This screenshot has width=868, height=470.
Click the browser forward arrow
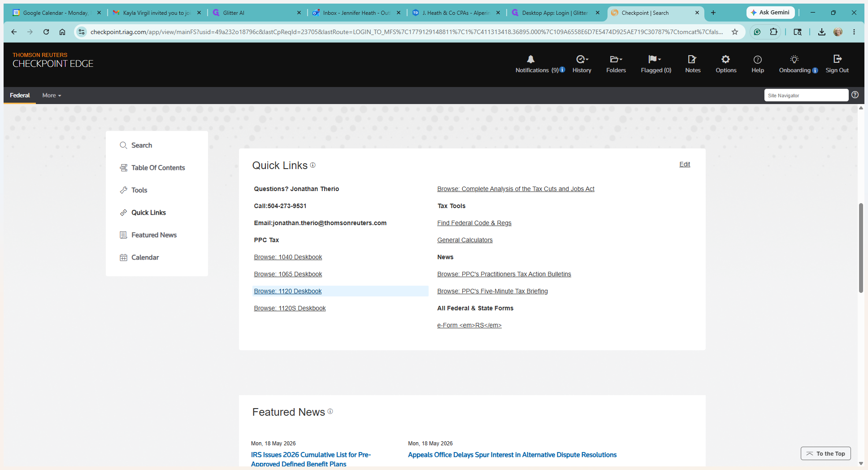[30, 32]
